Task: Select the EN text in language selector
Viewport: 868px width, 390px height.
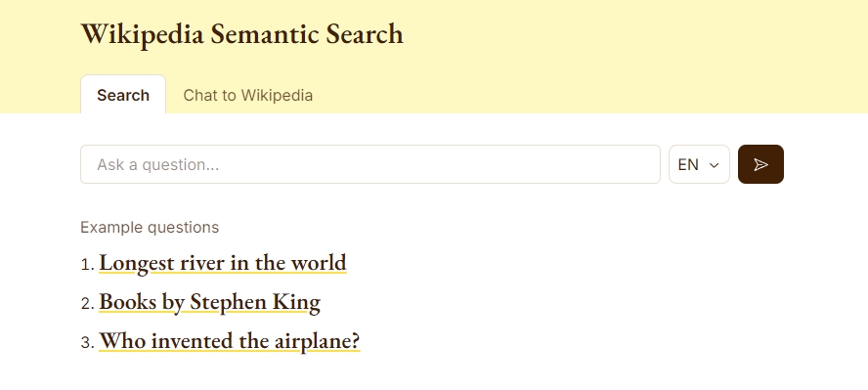Action: click(x=688, y=165)
